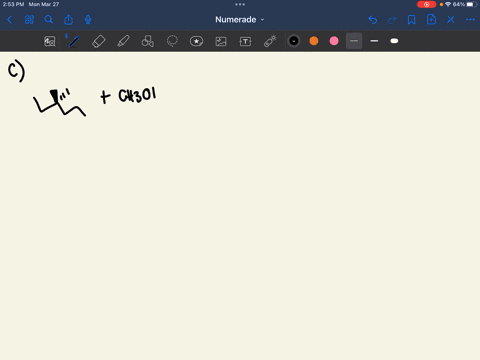Open the Numerade document title dropdown
The width and height of the screenshot is (480, 360).
(240, 20)
